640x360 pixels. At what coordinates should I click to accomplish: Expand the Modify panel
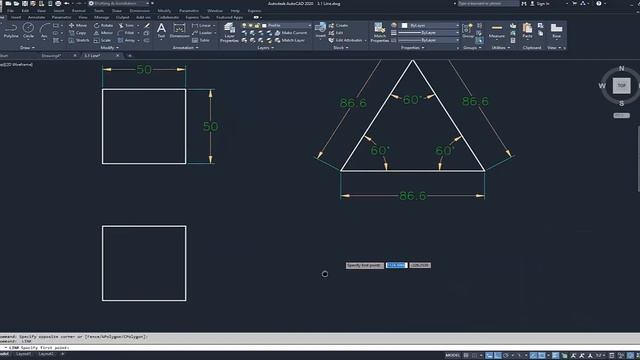pos(109,48)
